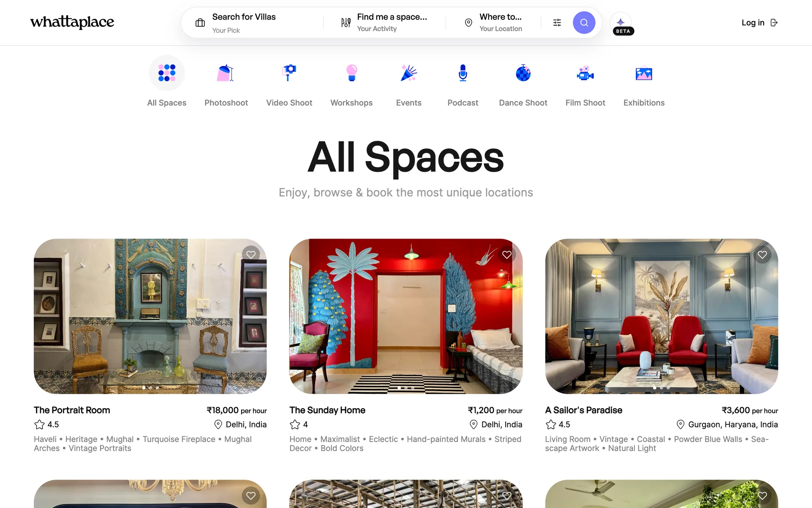This screenshot has height=508, width=812.
Task: Click The Sunday Home title
Action: 327,410
